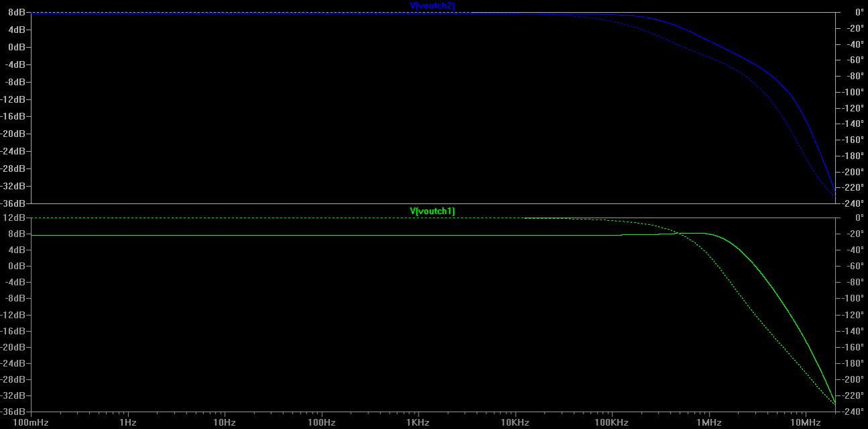This screenshot has width=868, height=429.
Task: Click -32dB on the upper pane's magnitude axis
Action: coord(14,186)
